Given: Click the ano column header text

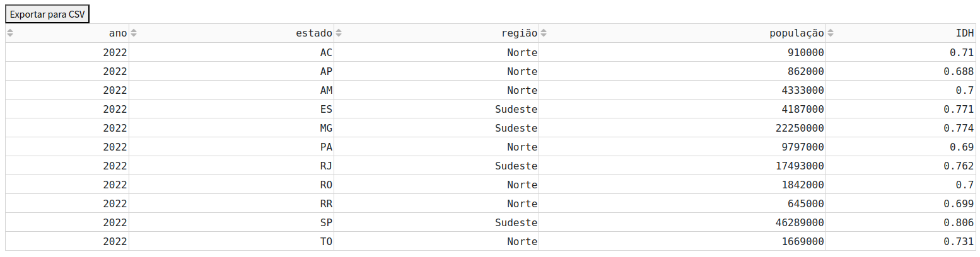Looking at the screenshot, I should [118, 33].
